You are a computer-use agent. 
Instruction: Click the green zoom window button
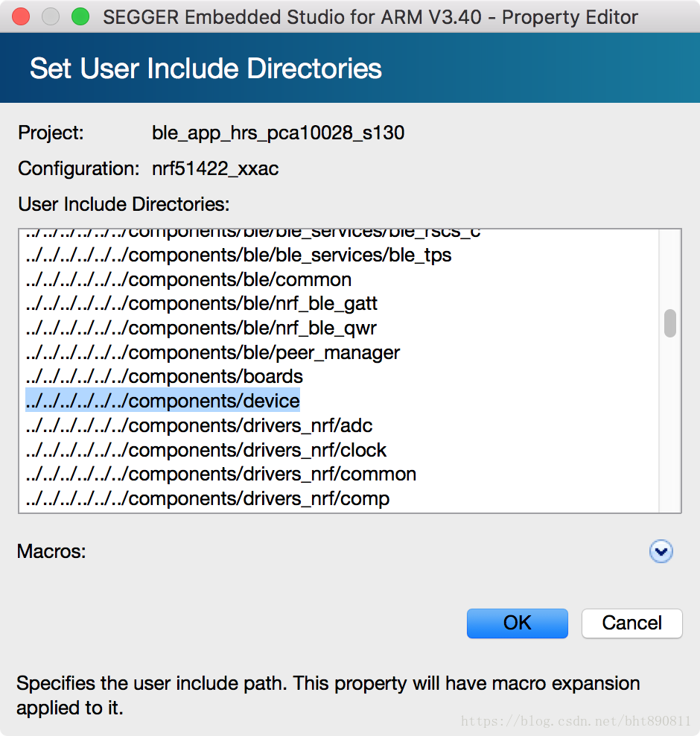tap(80, 16)
